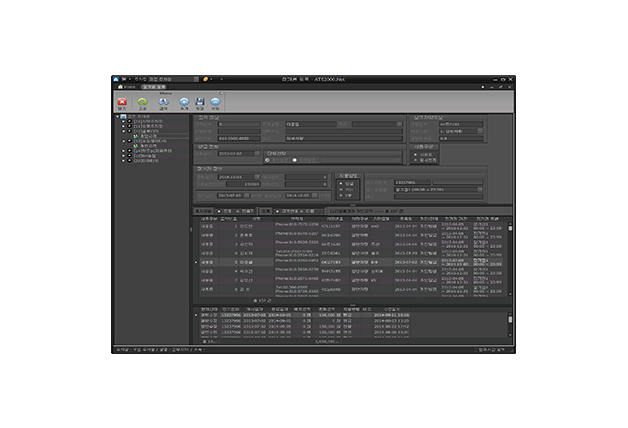Open the Home tab
The height and width of the screenshot is (428, 628).
tap(127, 87)
